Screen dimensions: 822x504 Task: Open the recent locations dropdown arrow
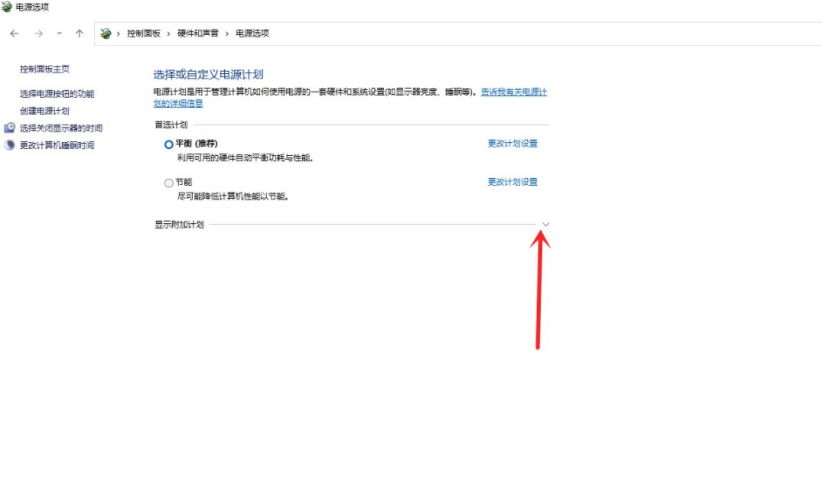(59, 33)
